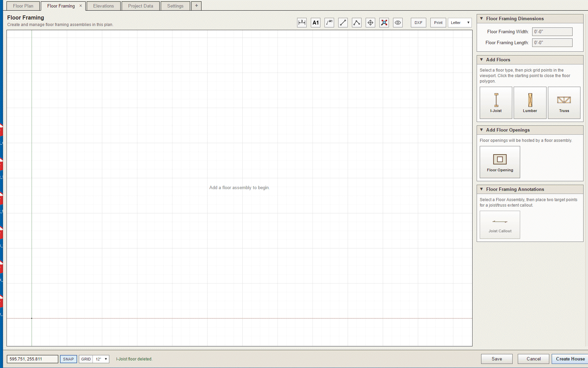Click the Create House button
The width and height of the screenshot is (588, 368).
tap(570, 359)
